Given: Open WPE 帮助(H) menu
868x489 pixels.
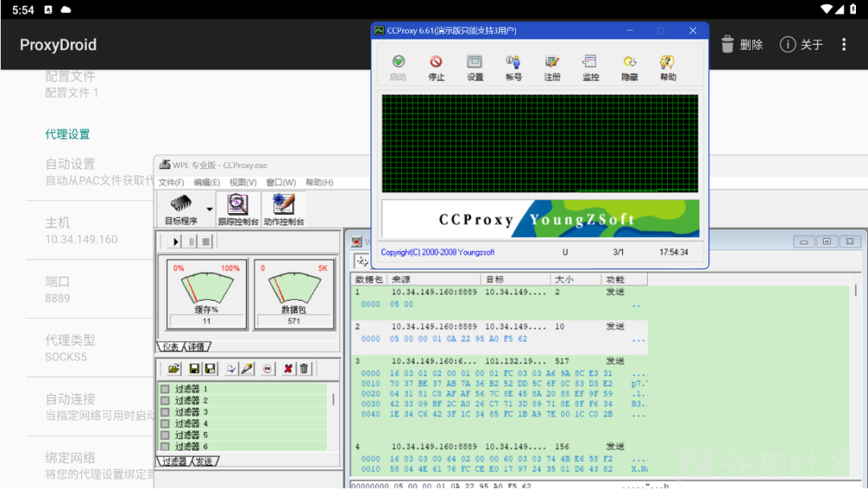Looking at the screenshot, I should [319, 183].
